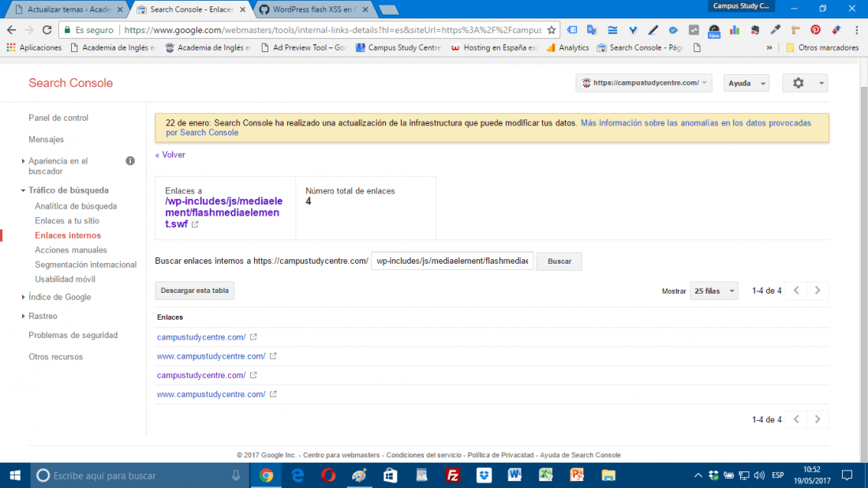The image size is (868, 488).
Task: Switch to the WordPress flash XSS tab
Action: (x=314, y=9)
